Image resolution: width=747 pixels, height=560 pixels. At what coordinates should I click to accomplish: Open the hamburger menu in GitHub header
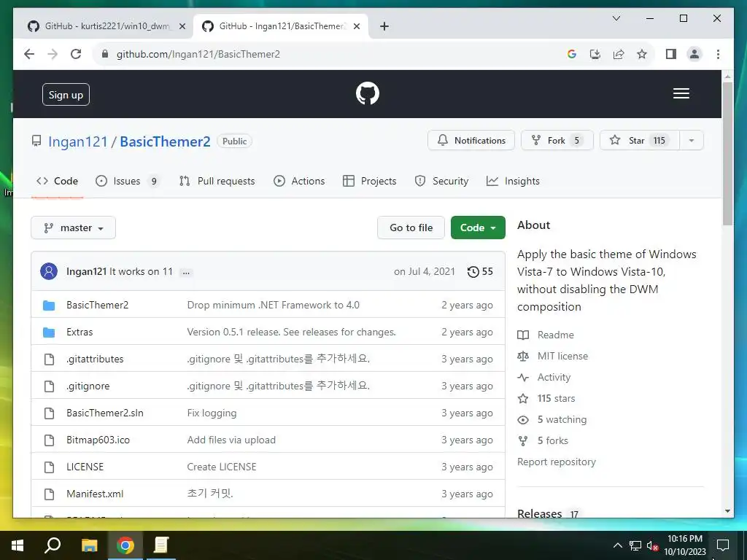coord(681,93)
